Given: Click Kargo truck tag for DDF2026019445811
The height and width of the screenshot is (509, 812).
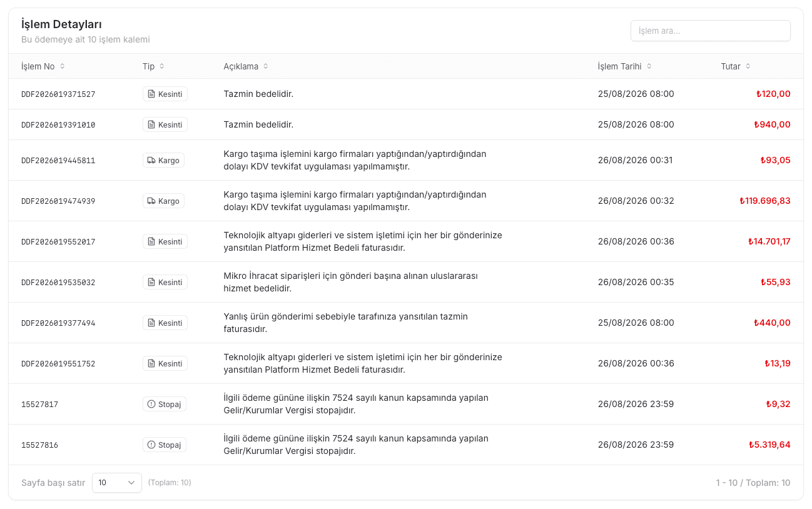Looking at the screenshot, I should [x=163, y=160].
